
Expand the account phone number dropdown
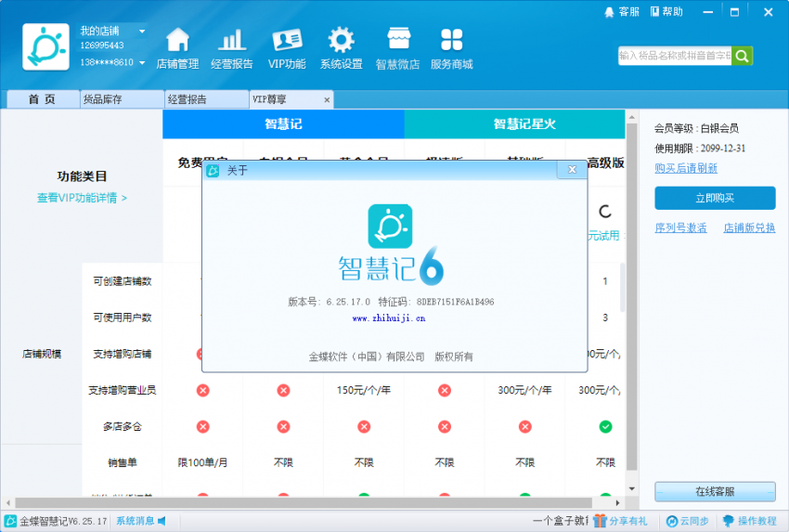click(x=142, y=63)
